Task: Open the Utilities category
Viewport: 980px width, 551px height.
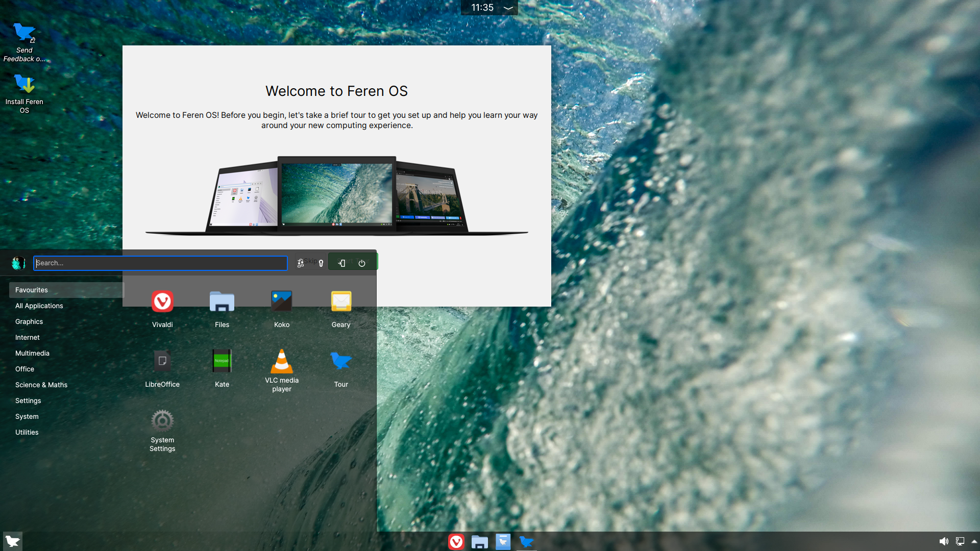Action: point(27,432)
